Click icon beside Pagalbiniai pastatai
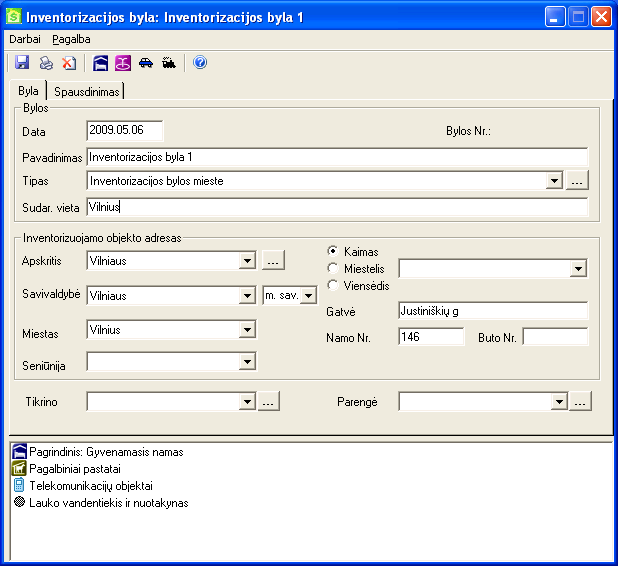 19,468
